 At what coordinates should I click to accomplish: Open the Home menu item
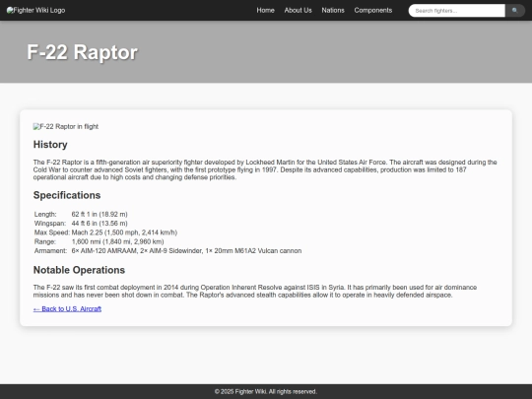pyautogui.click(x=265, y=10)
